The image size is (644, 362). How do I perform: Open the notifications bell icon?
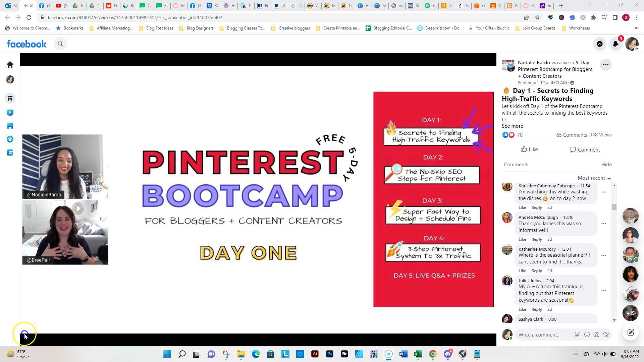[x=615, y=44]
